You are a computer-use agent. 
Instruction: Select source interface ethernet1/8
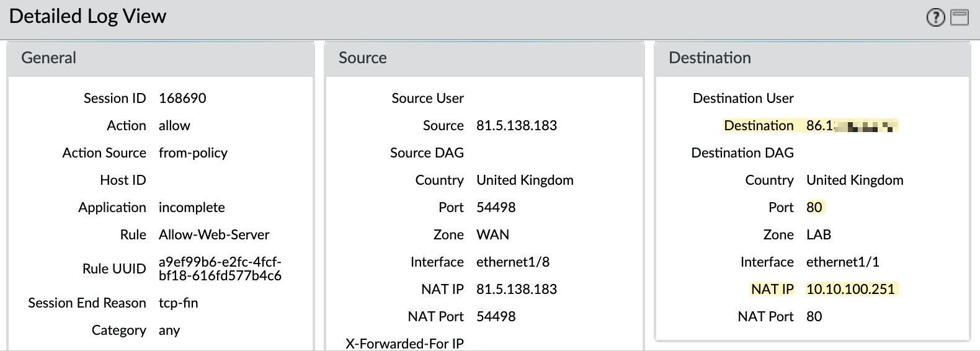(x=513, y=262)
